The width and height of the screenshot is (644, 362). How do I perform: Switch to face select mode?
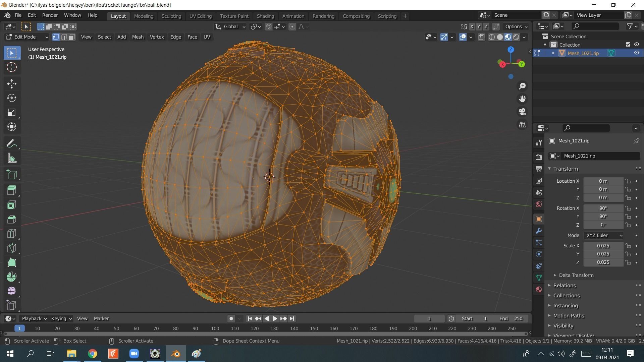(72, 37)
